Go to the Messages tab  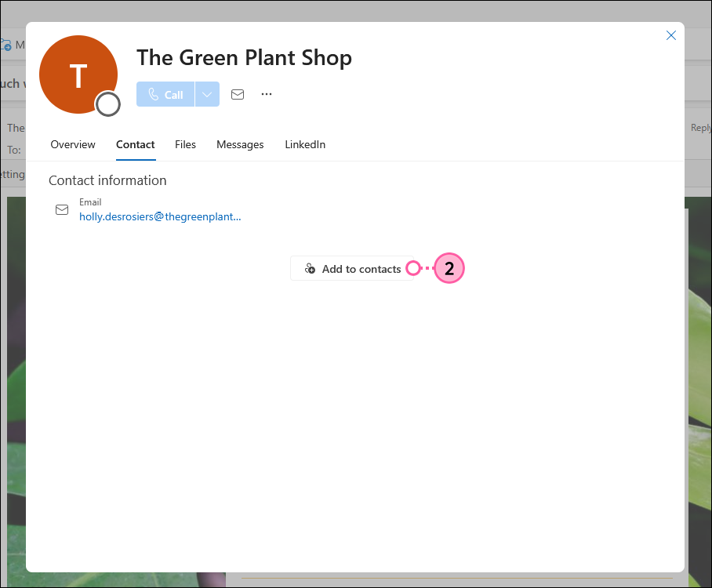pyautogui.click(x=240, y=144)
